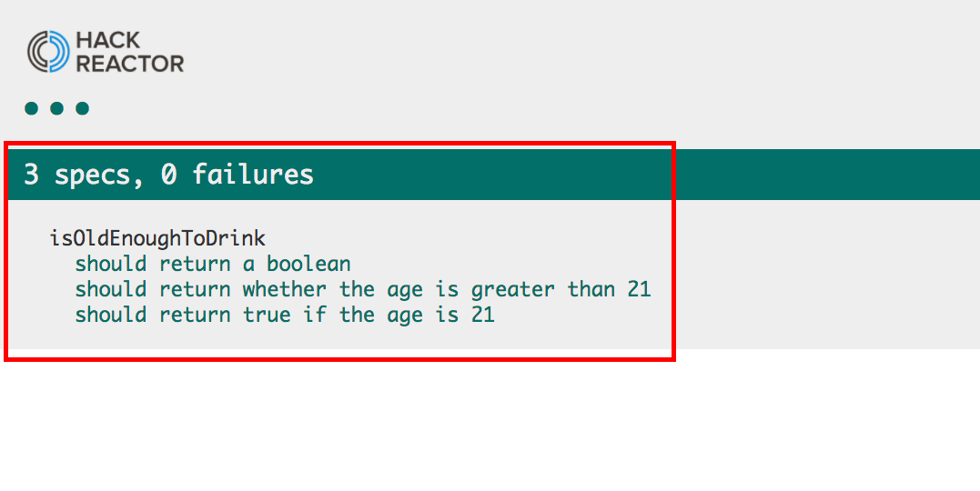This screenshot has height=491, width=980.
Task: Click the word 'boolean' in the first spec
Action: [x=308, y=265]
